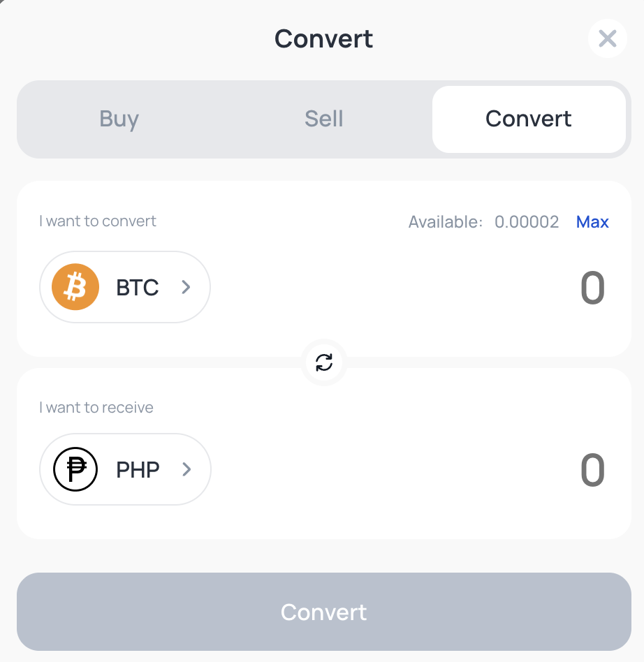Click the Max link

point(592,222)
